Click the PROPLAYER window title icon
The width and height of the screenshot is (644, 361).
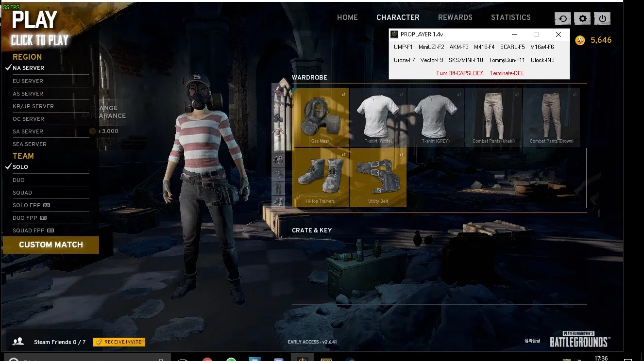pos(395,34)
